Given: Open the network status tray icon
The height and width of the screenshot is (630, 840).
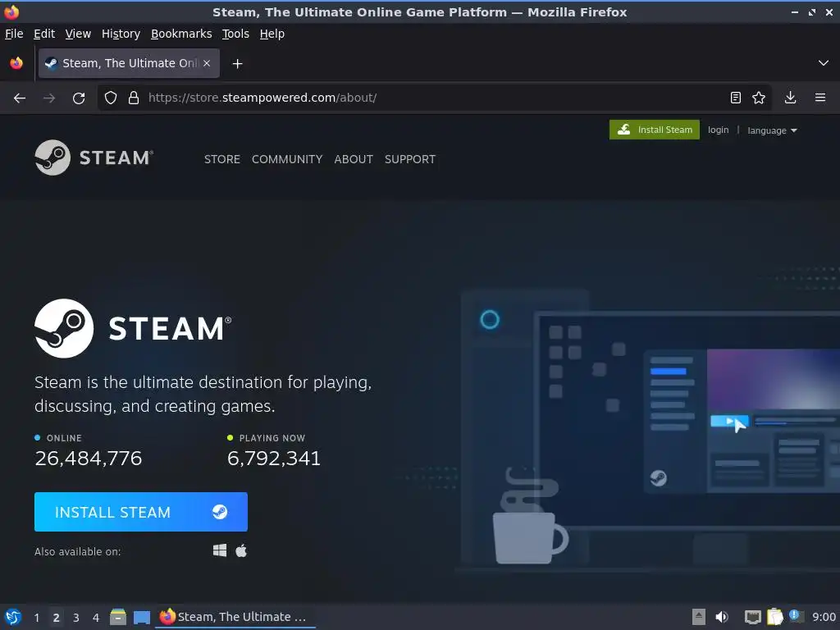Looking at the screenshot, I should point(753,618).
